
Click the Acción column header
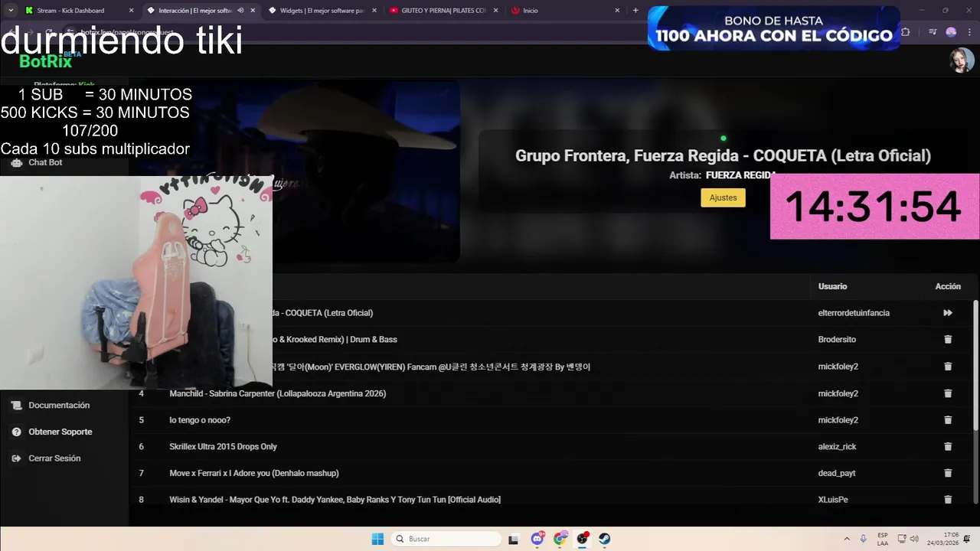pos(948,286)
